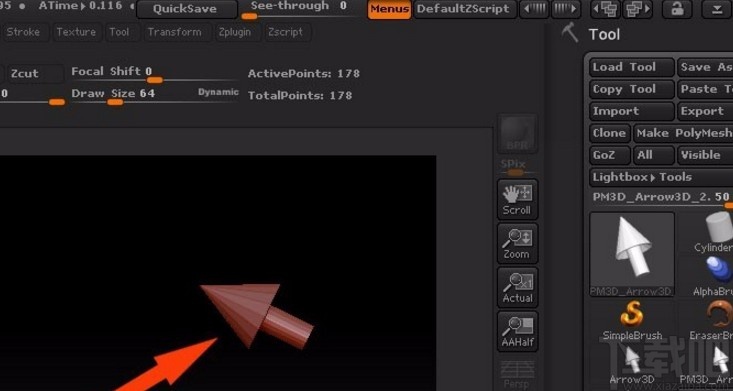
Task: Click the lock icon in top bar
Action: coord(677,9)
